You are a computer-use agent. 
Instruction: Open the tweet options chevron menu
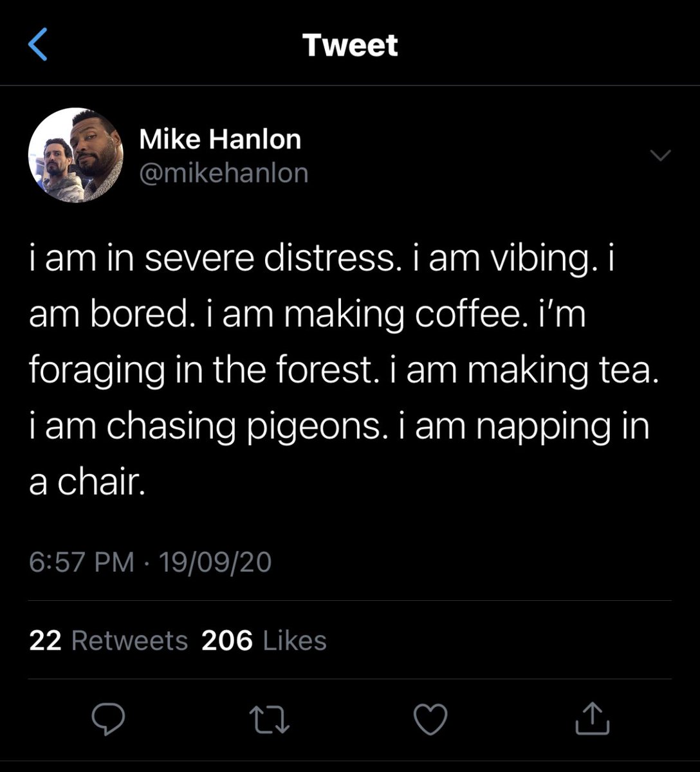(661, 155)
